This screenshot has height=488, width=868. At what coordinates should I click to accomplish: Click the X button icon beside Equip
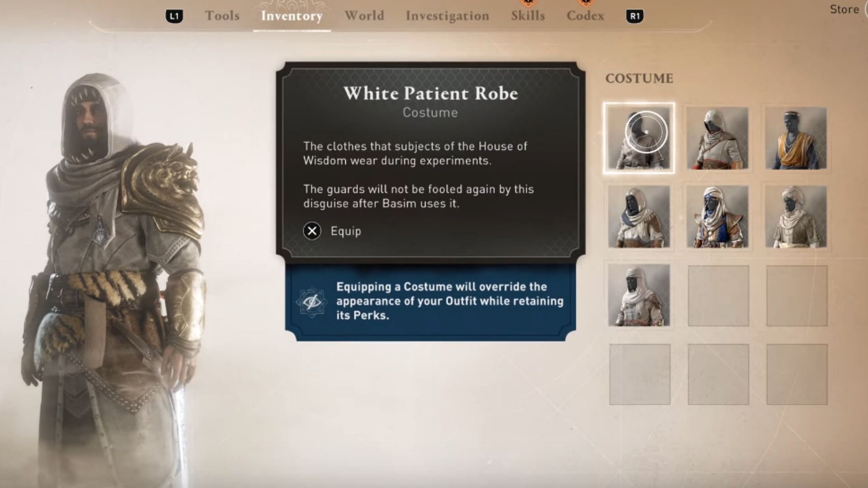tap(312, 231)
